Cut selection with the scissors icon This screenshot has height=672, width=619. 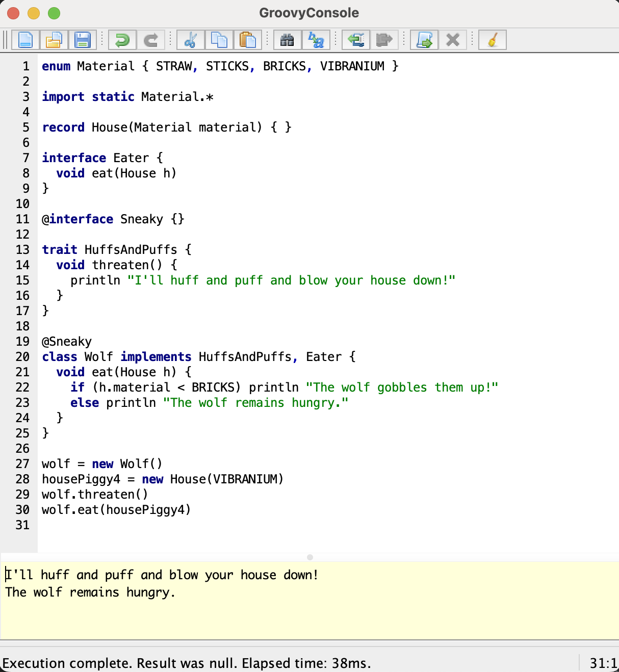tap(191, 40)
